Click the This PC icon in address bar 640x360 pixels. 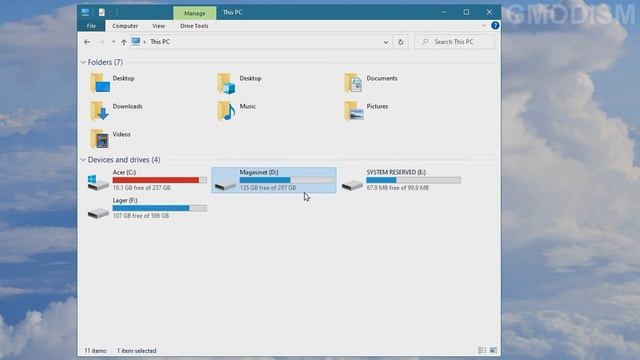(136, 42)
